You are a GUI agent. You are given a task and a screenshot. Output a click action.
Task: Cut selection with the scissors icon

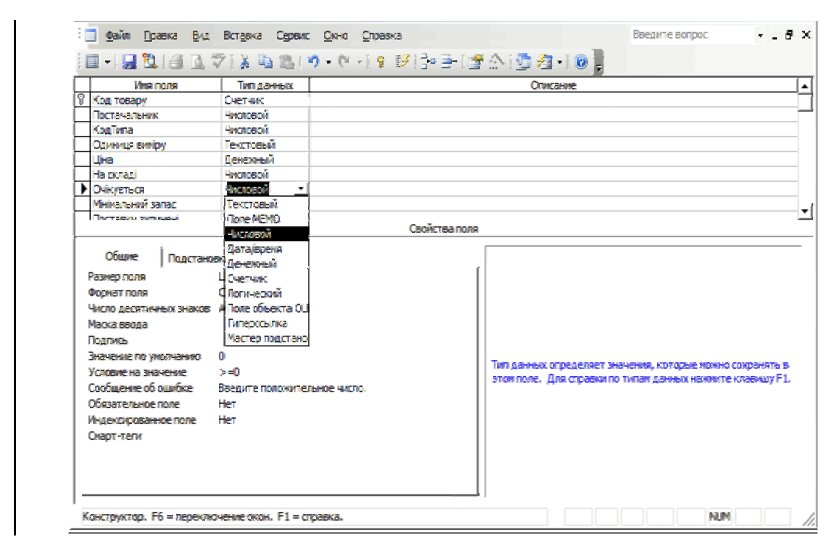pyautogui.click(x=244, y=62)
